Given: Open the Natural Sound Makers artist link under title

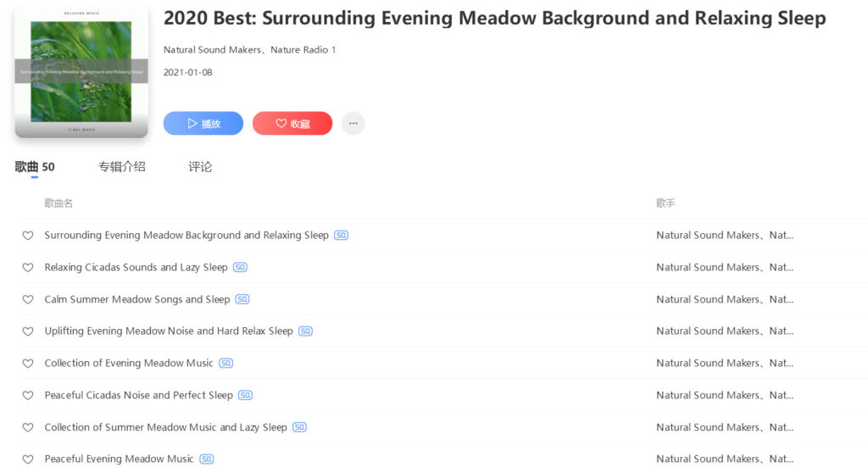Looking at the screenshot, I should point(213,50).
